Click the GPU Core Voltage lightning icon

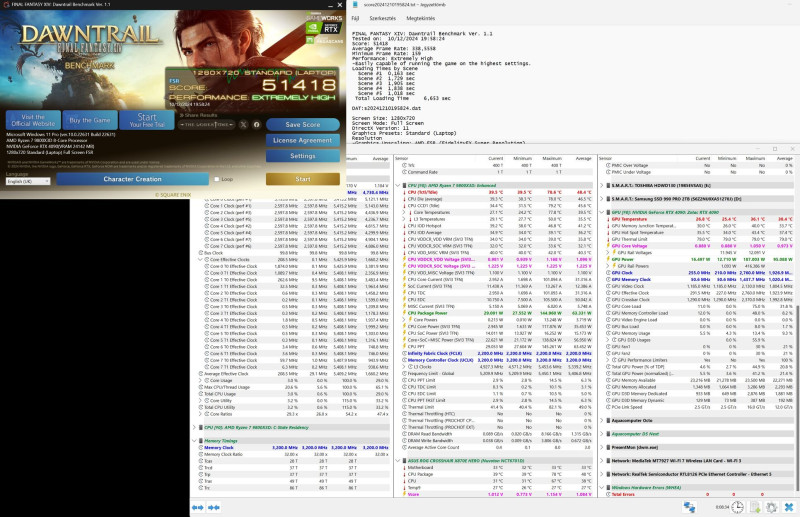pos(609,246)
